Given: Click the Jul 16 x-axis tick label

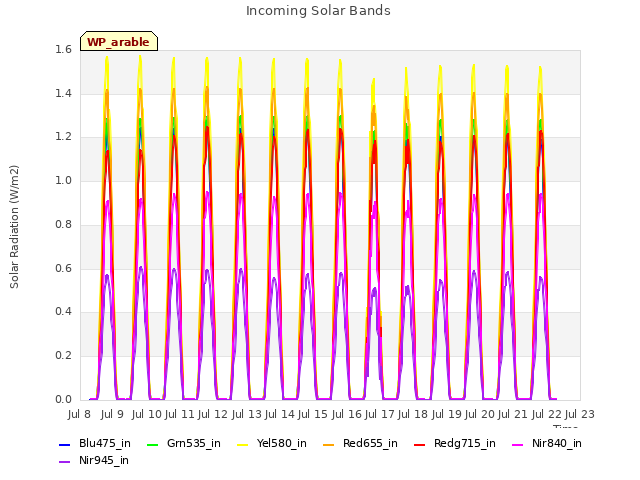Looking at the screenshot, I should pos(347,415).
